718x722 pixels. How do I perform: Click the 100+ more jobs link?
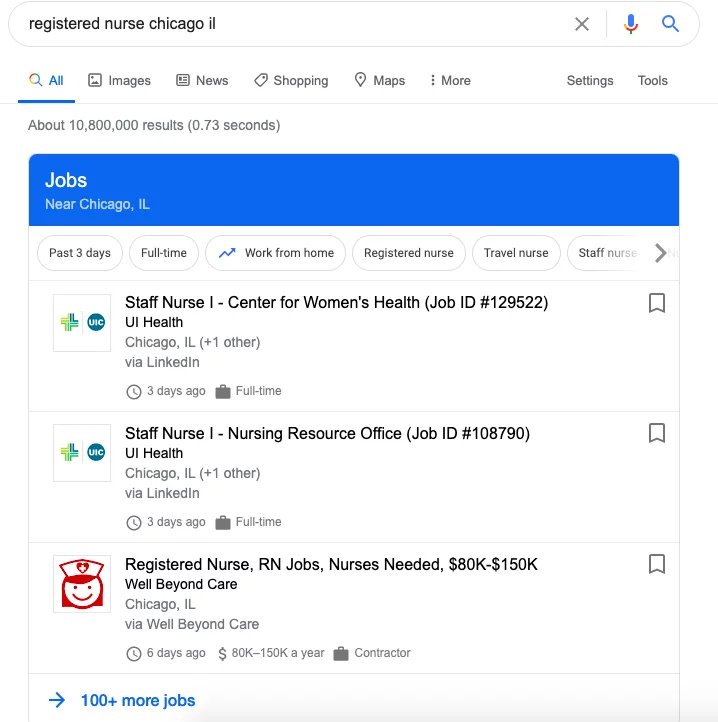pyautogui.click(x=138, y=700)
